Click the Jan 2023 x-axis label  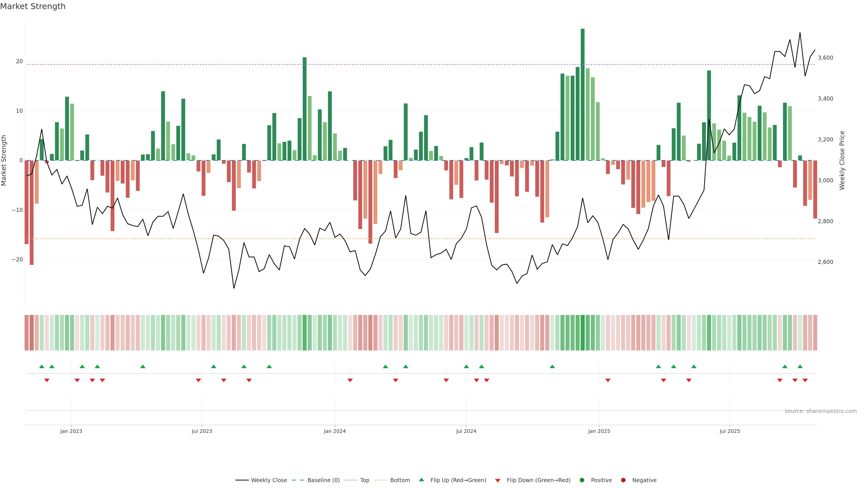click(x=71, y=431)
